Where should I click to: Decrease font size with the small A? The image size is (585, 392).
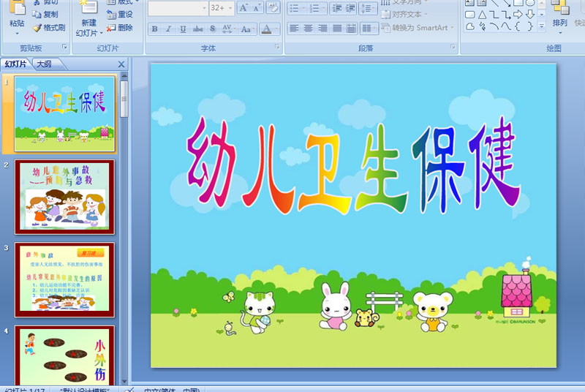click(257, 7)
